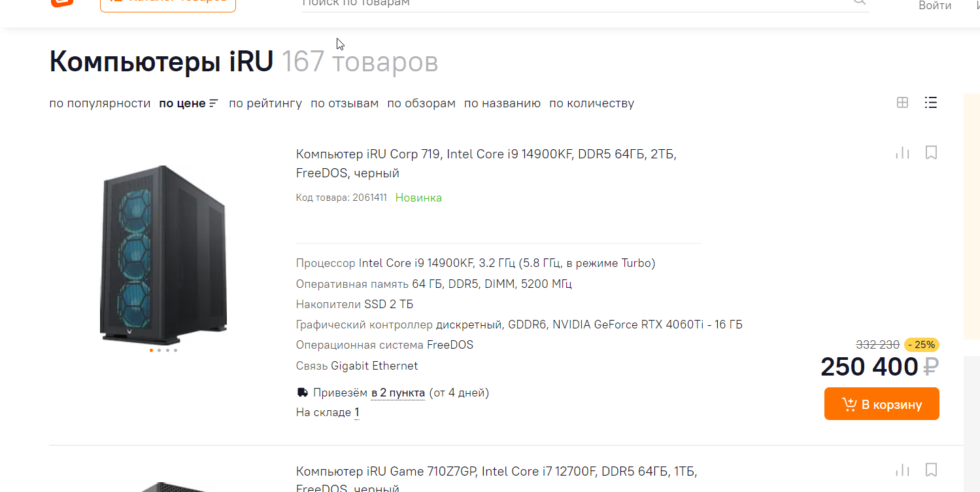Click the delivery truck icon

point(302,393)
